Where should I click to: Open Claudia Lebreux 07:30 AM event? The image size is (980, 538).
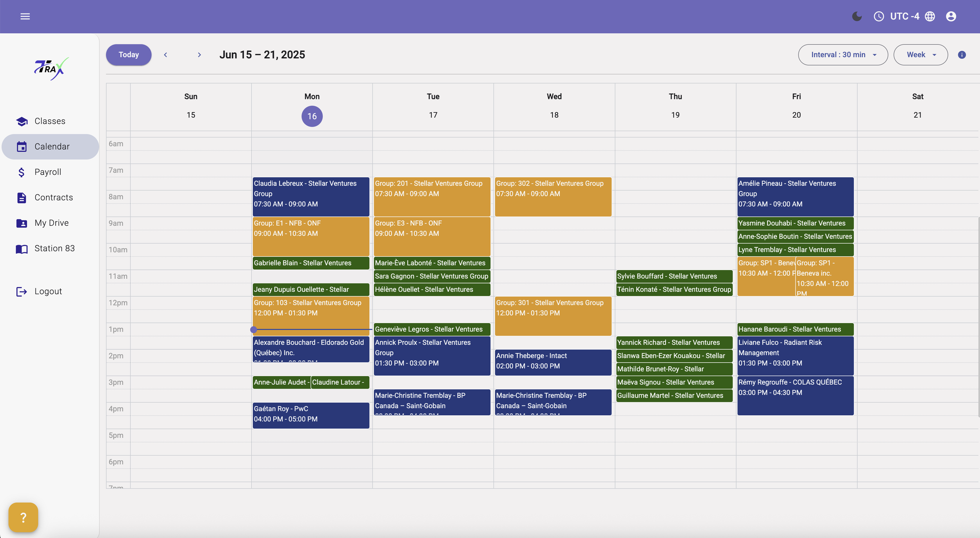pyautogui.click(x=311, y=197)
